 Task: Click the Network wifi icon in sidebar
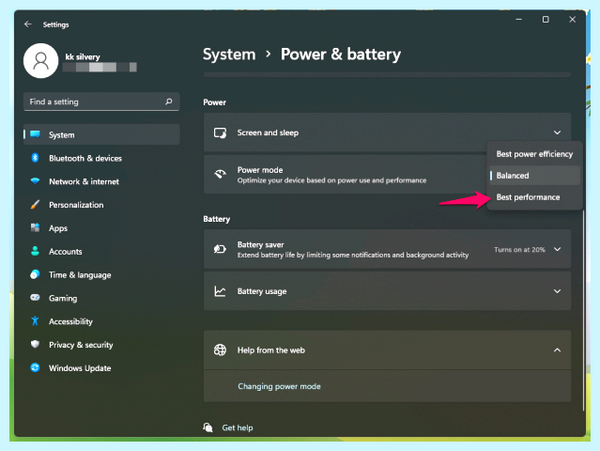[x=35, y=181]
